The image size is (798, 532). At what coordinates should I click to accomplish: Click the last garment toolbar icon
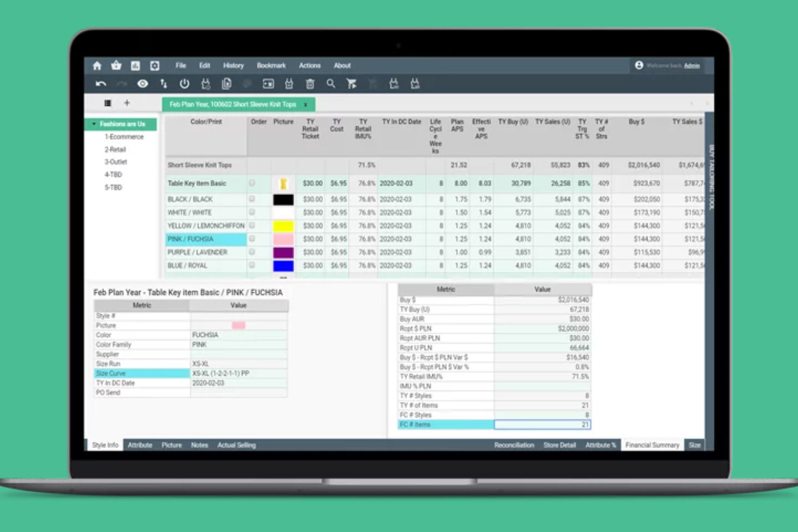[x=415, y=84]
